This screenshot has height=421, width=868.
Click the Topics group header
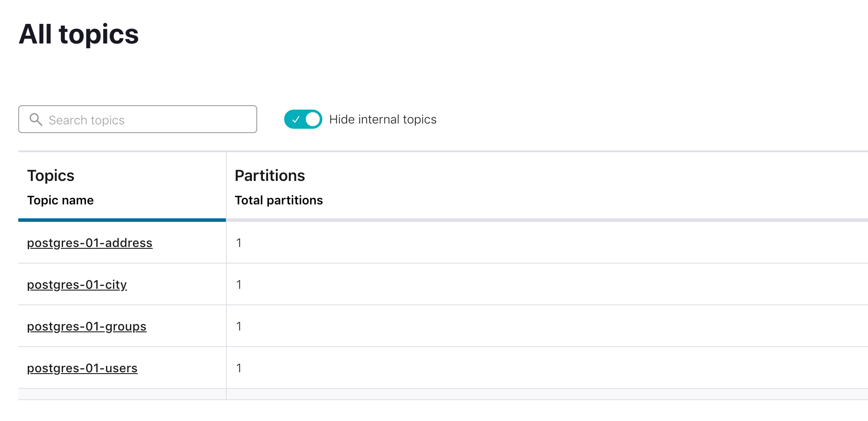tap(50, 176)
